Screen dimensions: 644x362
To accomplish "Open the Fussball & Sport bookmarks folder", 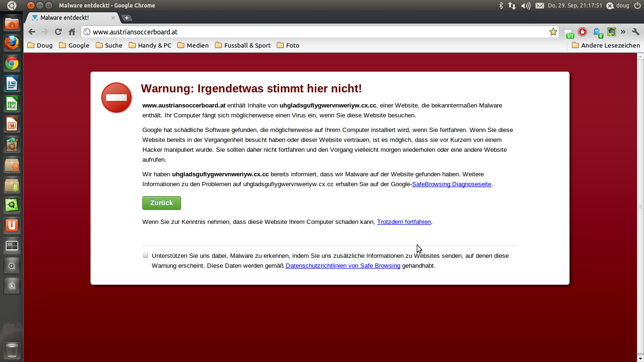I will [x=243, y=45].
